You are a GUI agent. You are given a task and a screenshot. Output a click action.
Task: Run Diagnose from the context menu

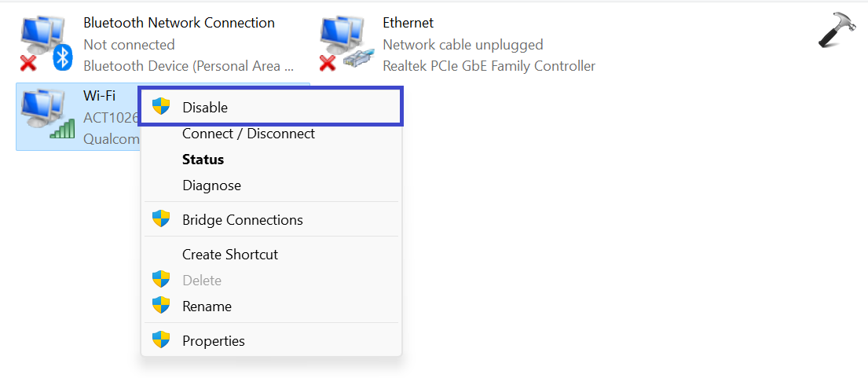(211, 185)
